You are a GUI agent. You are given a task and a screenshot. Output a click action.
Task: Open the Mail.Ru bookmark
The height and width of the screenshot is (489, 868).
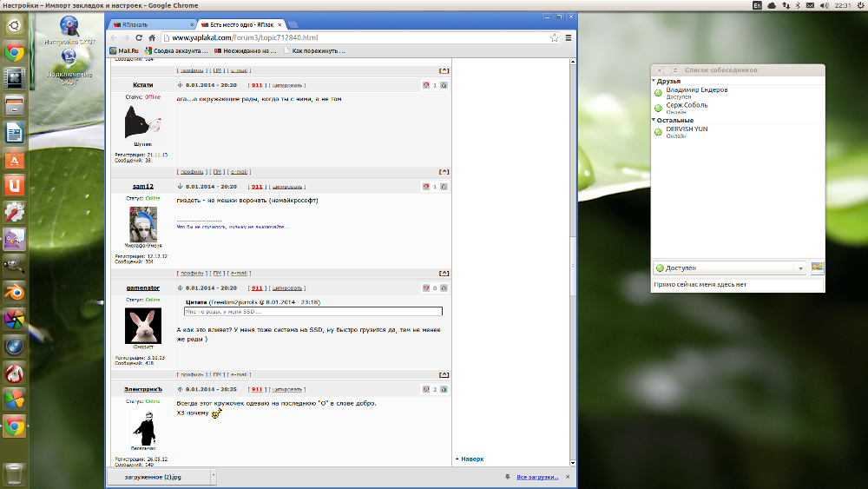123,51
